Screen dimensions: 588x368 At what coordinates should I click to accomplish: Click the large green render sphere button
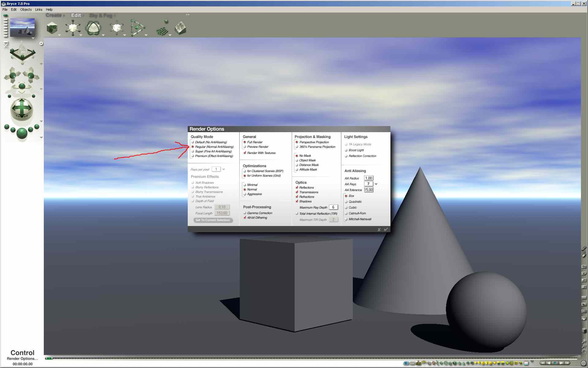pos(22,134)
